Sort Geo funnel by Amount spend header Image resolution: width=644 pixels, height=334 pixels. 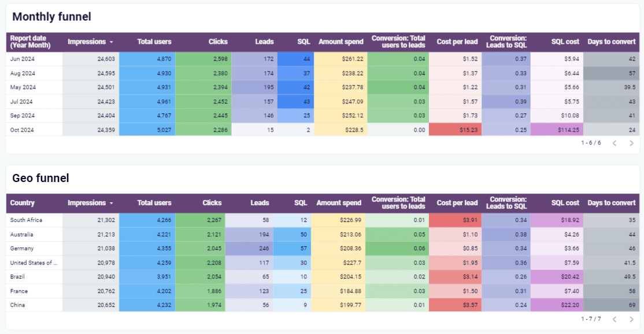pyautogui.click(x=339, y=203)
